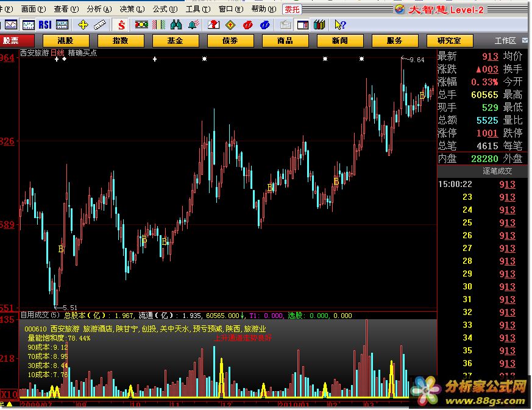The height and width of the screenshot is (410, 532).
Task: Click the stacked books icon in toolbar
Action: coord(319,25)
